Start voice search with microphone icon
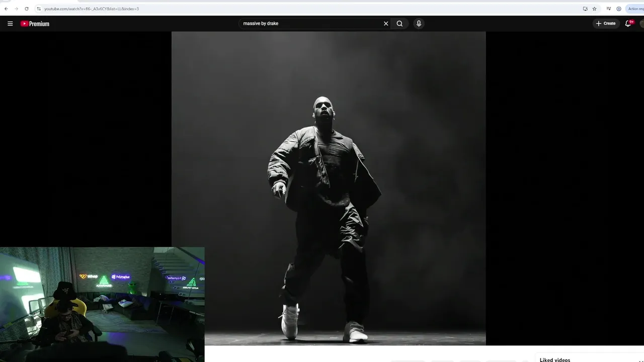Image resolution: width=644 pixels, height=362 pixels. coord(419,24)
